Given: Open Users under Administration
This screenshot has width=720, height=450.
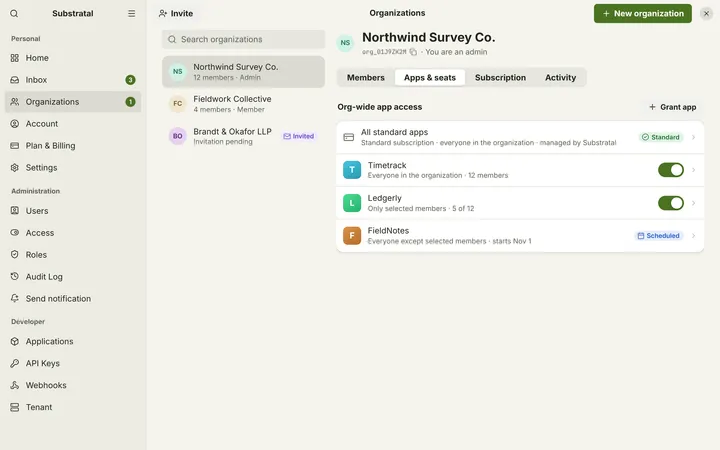Looking at the screenshot, I should coord(73,211).
